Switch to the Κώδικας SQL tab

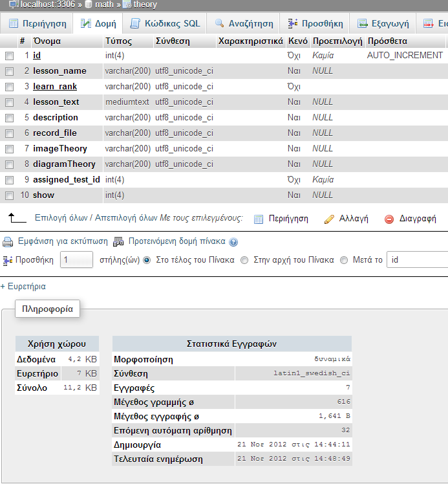click(x=164, y=23)
